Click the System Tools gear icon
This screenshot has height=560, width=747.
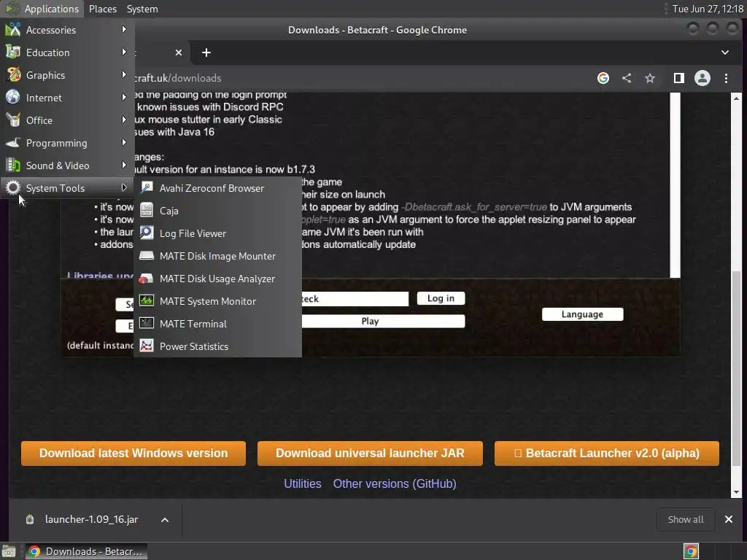point(13,187)
